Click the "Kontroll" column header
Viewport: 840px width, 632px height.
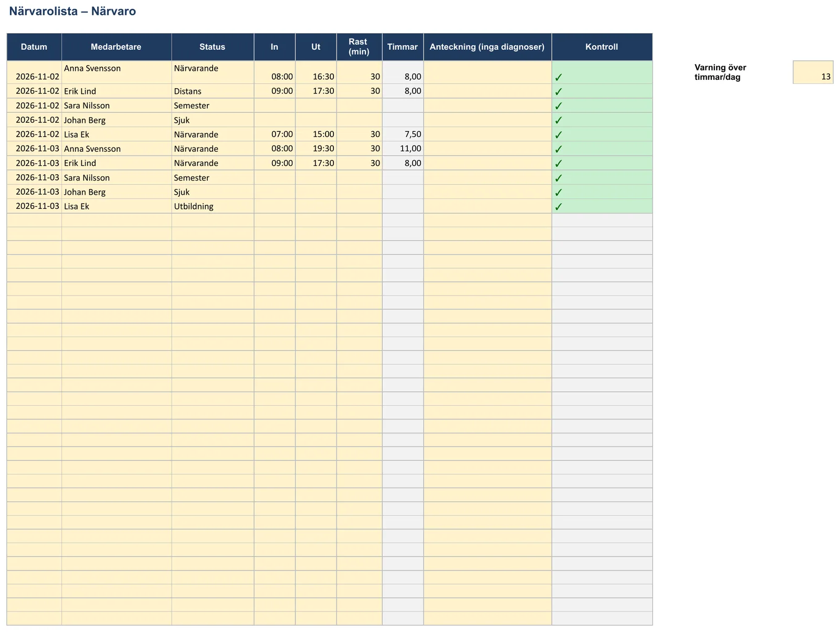click(602, 47)
